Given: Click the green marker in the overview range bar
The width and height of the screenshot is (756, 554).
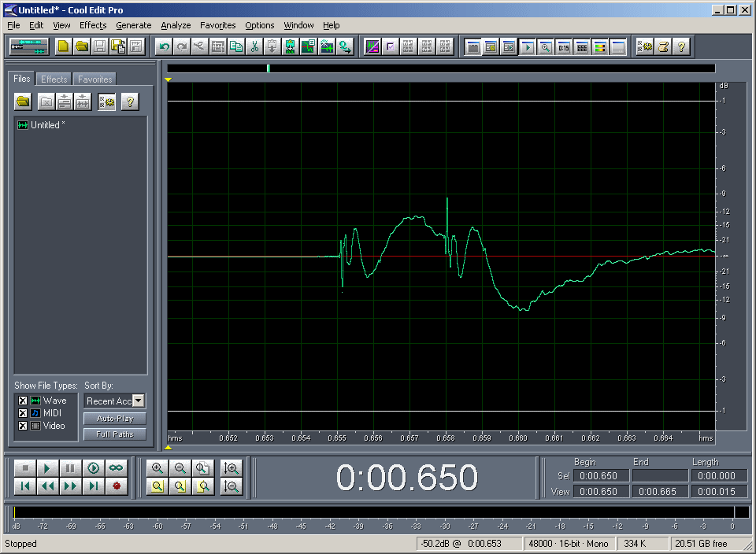Looking at the screenshot, I should point(269,68).
